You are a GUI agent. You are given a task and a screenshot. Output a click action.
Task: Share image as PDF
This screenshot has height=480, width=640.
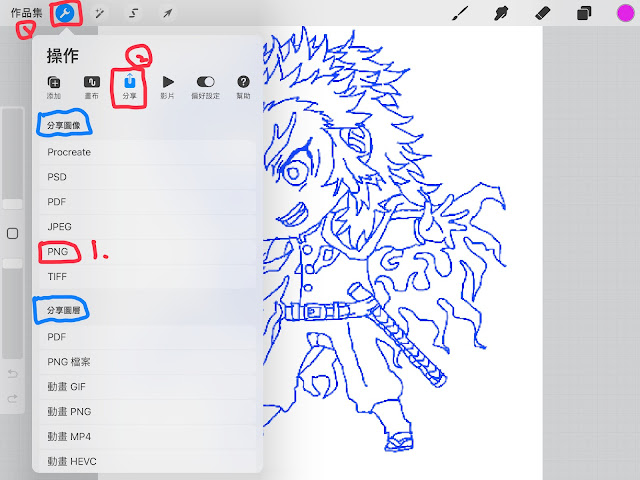point(148,202)
